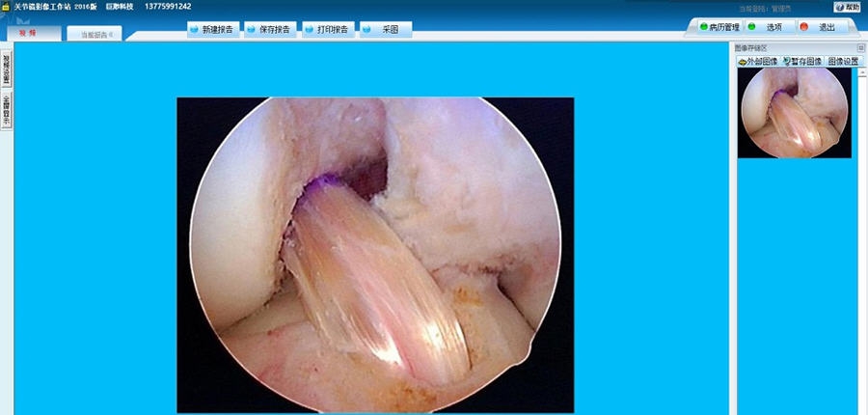Click the blue icon on 打印报告
The image size is (868, 415).
(310, 30)
